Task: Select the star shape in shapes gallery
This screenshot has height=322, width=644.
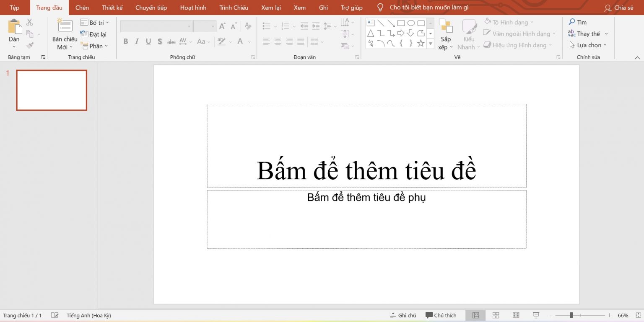Action: tap(421, 43)
